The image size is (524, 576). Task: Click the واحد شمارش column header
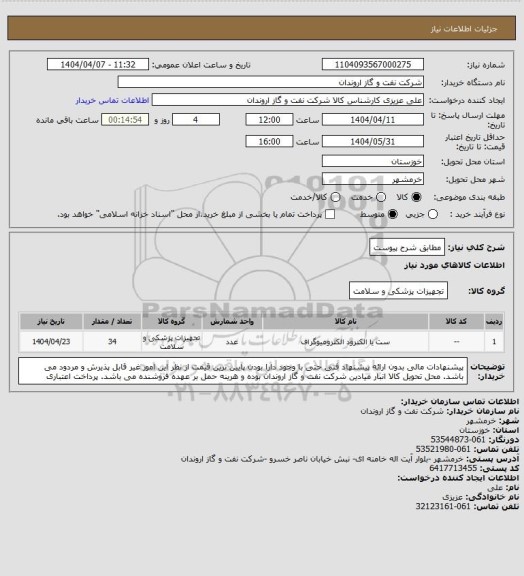(x=232, y=321)
